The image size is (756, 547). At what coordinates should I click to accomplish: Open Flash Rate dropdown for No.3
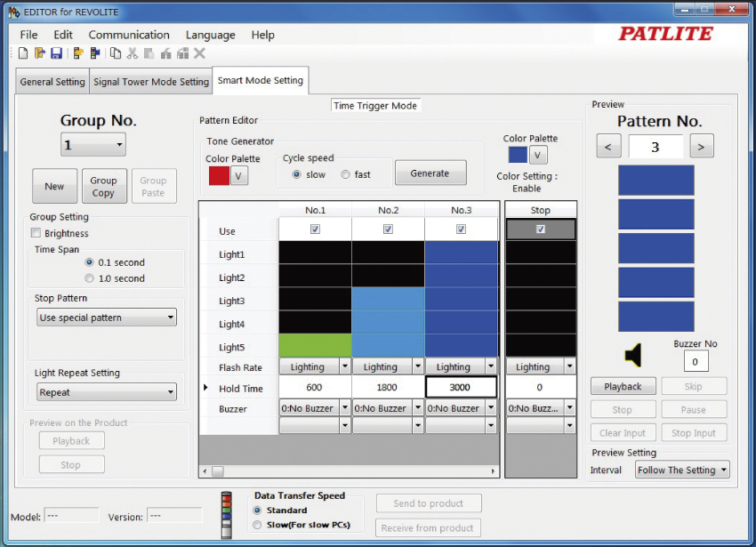[x=491, y=366]
